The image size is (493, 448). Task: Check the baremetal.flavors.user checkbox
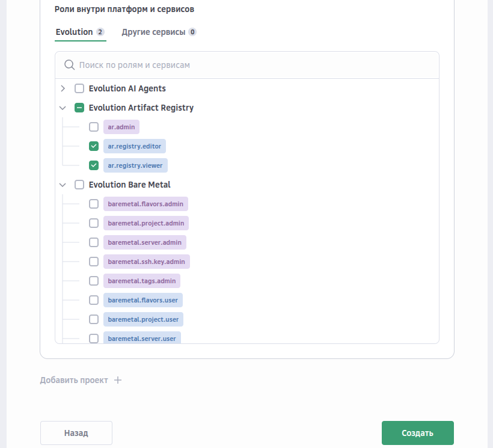(94, 300)
